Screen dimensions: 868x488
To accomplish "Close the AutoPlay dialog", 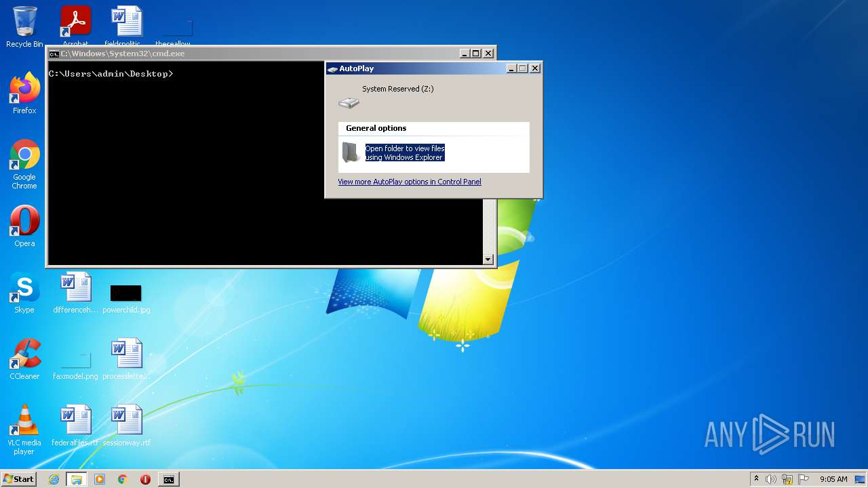I will click(x=535, y=68).
